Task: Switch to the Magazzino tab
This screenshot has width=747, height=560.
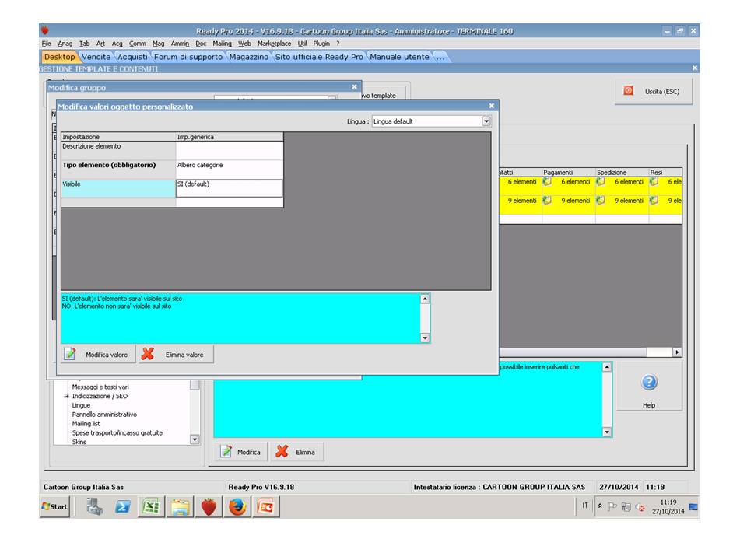Action: pyautogui.click(x=249, y=57)
